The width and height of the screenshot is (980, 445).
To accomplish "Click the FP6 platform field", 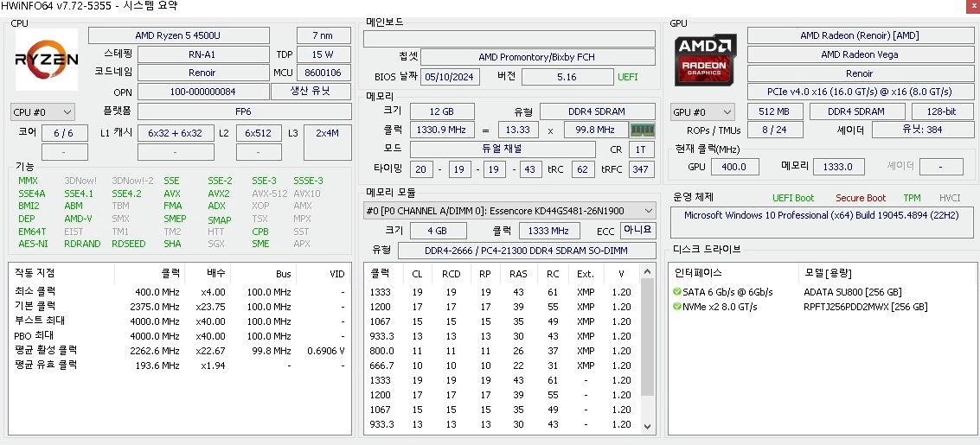I will pyautogui.click(x=245, y=112).
